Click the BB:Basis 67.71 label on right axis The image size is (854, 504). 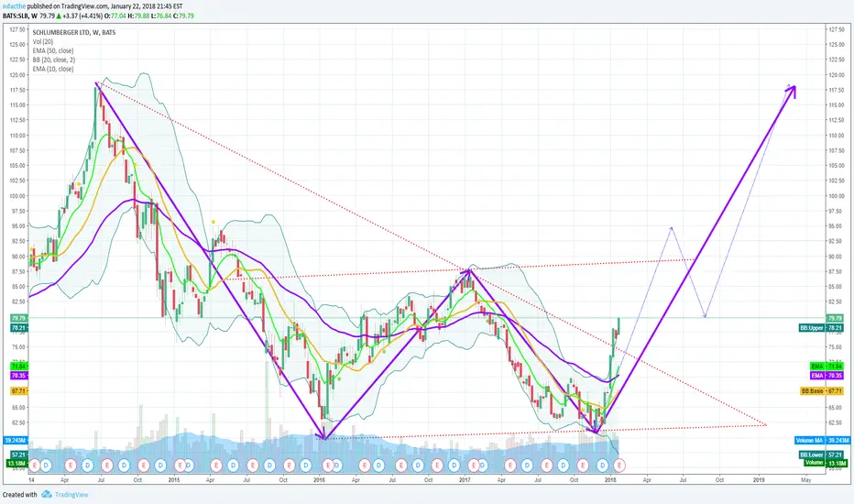coord(823,391)
